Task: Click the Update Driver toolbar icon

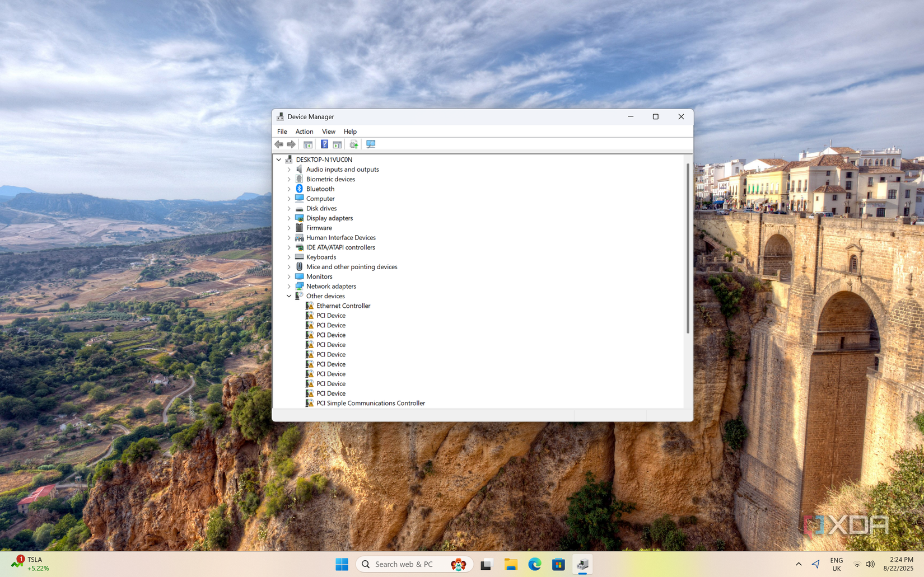Action: coord(353,144)
